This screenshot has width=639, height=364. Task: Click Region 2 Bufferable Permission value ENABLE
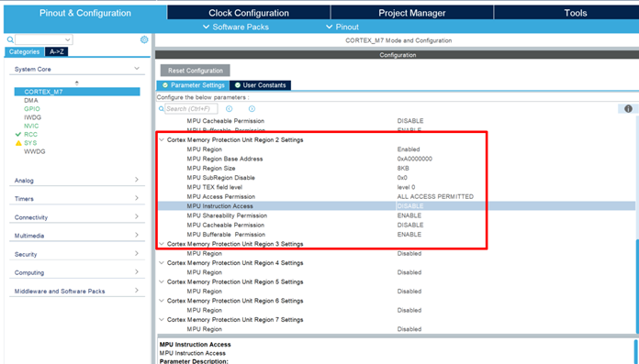[409, 235]
